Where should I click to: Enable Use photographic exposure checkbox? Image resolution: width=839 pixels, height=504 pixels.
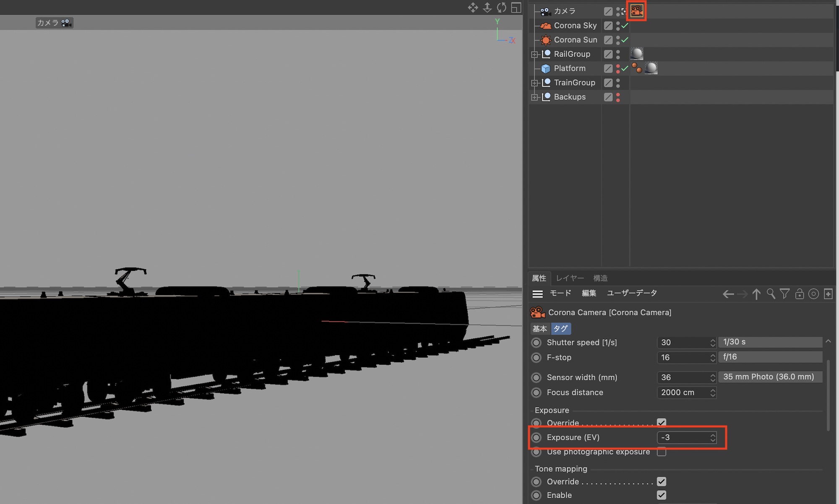[x=662, y=452]
